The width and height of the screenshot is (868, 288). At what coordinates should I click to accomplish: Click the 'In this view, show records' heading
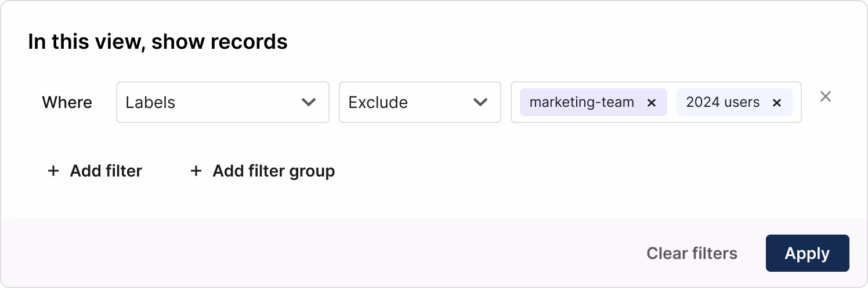click(x=158, y=42)
